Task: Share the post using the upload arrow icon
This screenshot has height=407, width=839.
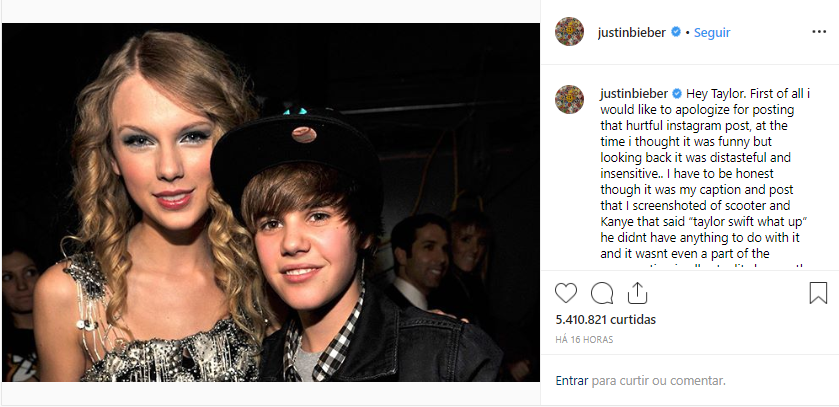Action: tap(637, 293)
